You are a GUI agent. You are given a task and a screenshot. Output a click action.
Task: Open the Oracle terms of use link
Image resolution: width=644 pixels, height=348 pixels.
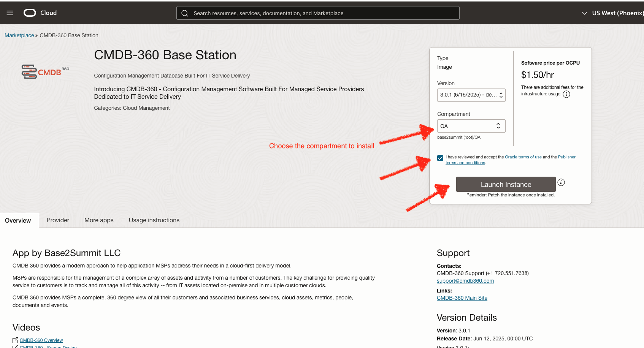click(523, 157)
